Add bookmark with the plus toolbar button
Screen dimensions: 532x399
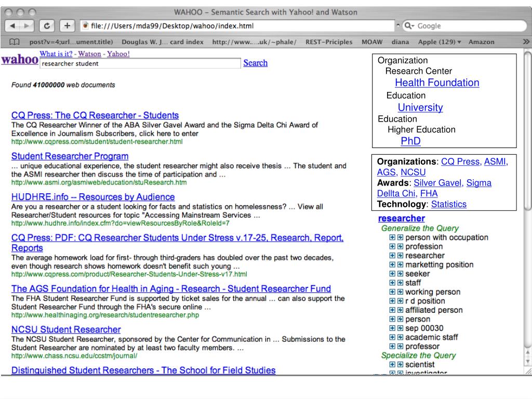[x=67, y=26]
